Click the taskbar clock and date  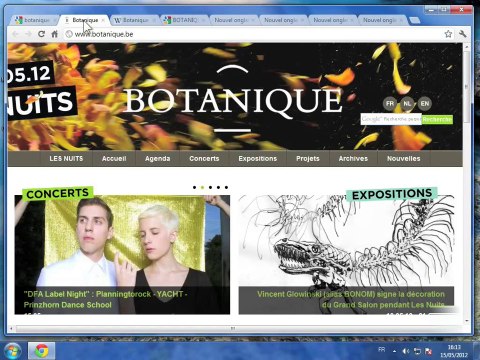454,351
